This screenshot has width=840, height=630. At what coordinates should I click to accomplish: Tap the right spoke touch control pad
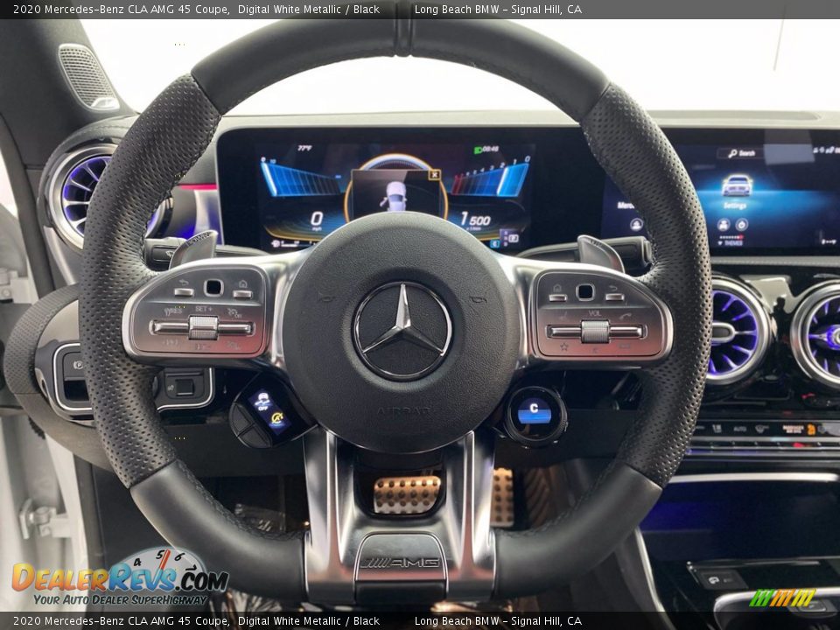(585, 292)
